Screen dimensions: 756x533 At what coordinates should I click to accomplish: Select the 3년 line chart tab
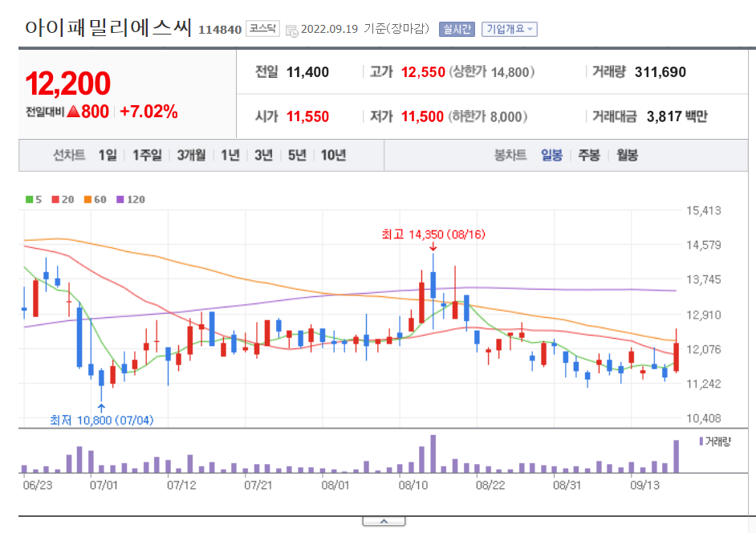click(x=264, y=155)
